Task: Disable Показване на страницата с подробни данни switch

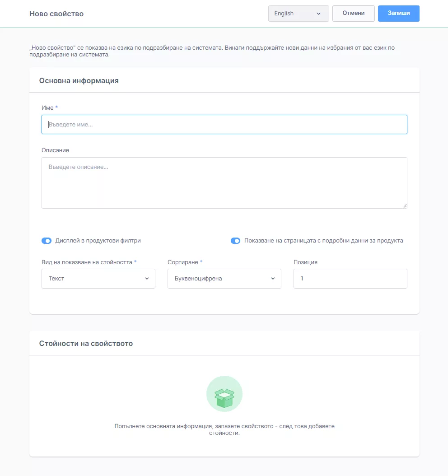Action: pyautogui.click(x=235, y=241)
